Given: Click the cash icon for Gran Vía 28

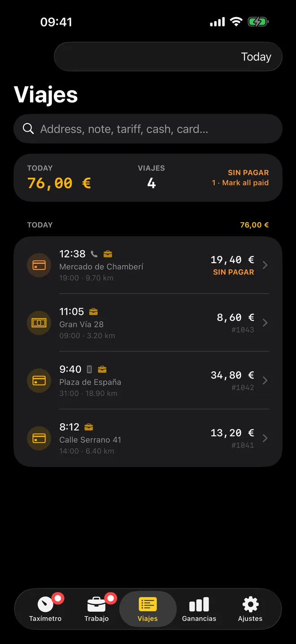Looking at the screenshot, I should coord(39,323).
